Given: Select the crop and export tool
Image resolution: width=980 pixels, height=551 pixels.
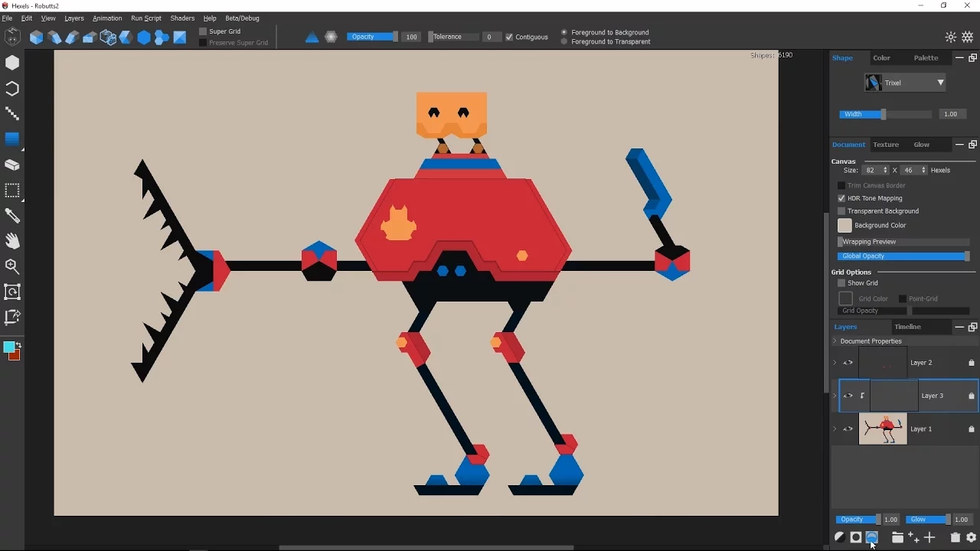Looking at the screenshot, I should (12, 317).
